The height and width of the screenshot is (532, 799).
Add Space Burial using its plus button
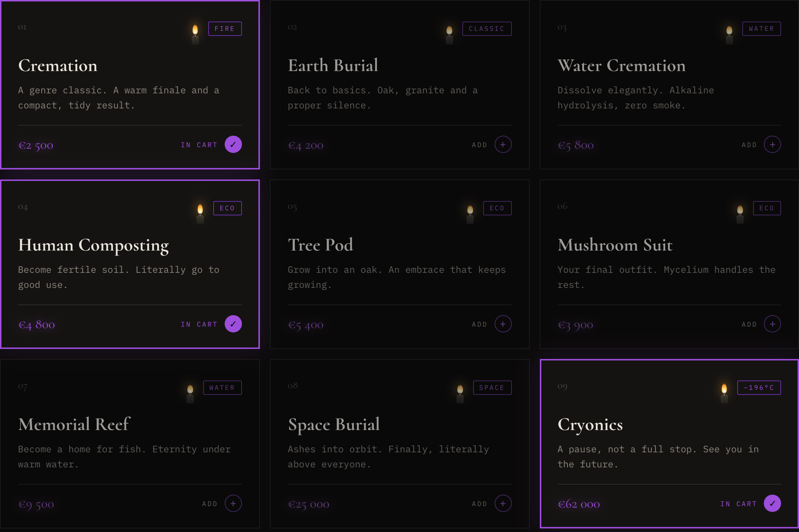(503, 503)
